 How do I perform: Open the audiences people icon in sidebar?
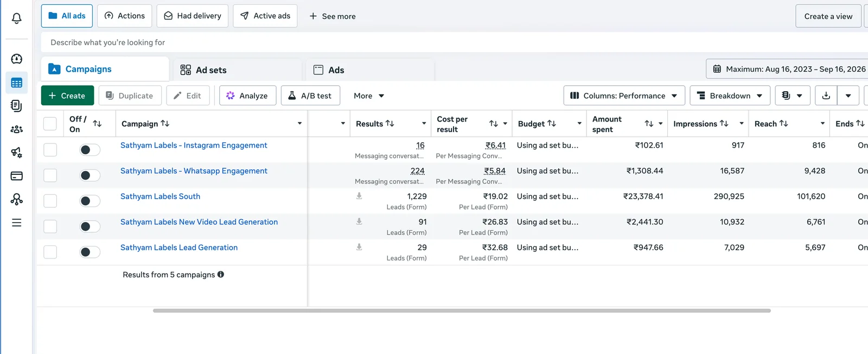17,129
